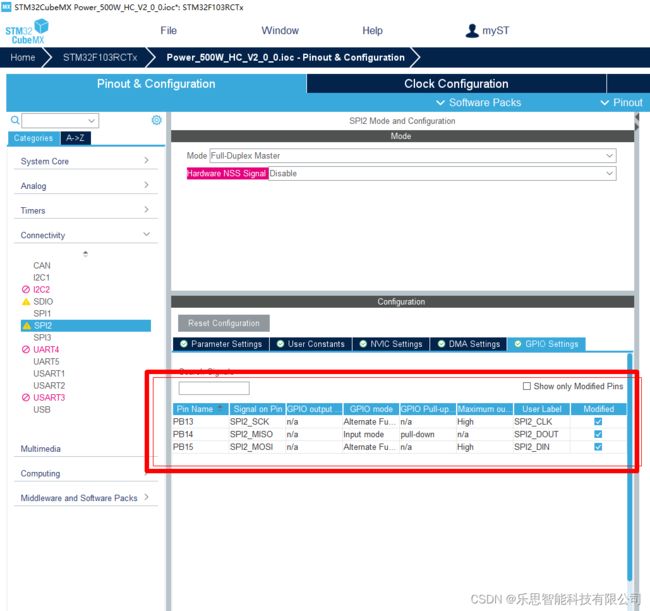Image resolution: width=650 pixels, height=611 pixels.
Task: Open the Software Packs dropdown
Action: pos(478,102)
